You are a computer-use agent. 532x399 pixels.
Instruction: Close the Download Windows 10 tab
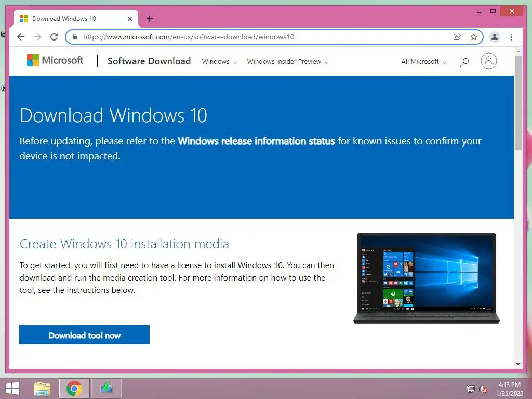pos(129,19)
